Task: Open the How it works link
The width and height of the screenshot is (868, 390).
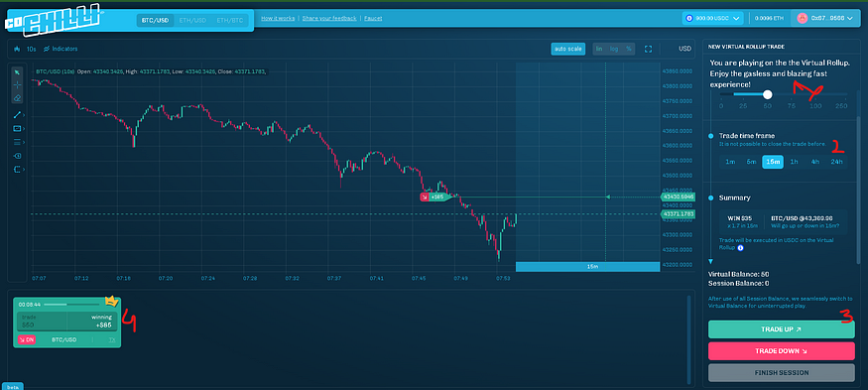Action: [x=279, y=18]
